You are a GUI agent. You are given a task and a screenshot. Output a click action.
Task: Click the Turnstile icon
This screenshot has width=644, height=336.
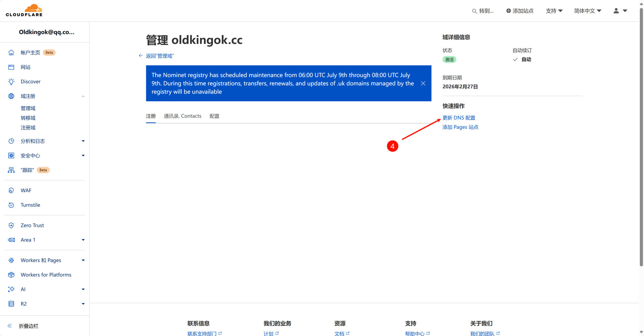pos(11,205)
